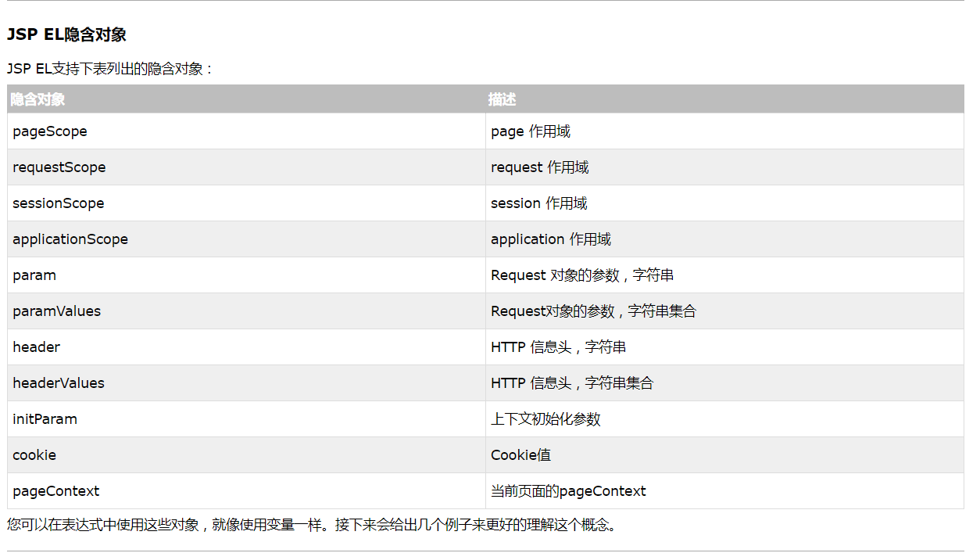980x553 pixels.
Task: Click the JSP EL隐含对象 heading
Action: point(66,34)
